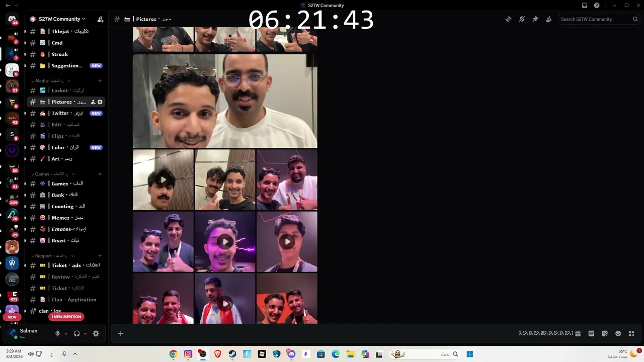
Task: Open the gift icon in message bar
Action: [578, 333]
